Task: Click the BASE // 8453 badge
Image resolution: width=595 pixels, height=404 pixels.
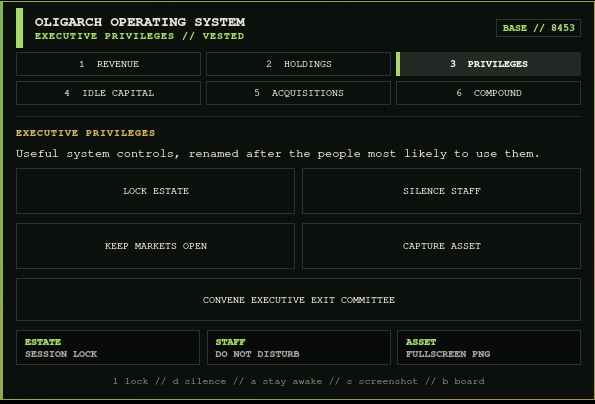Action: coord(538,28)
